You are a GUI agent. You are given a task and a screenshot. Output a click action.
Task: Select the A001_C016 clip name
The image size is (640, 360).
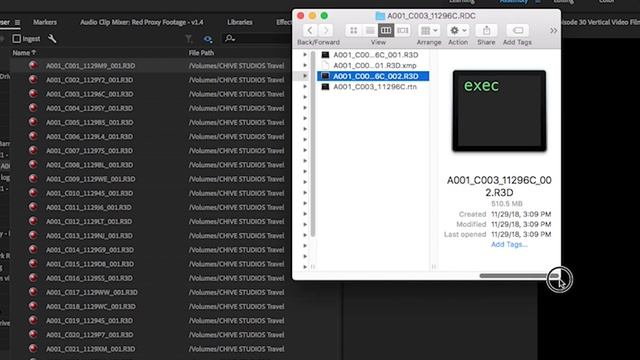[x=89, y=278]
